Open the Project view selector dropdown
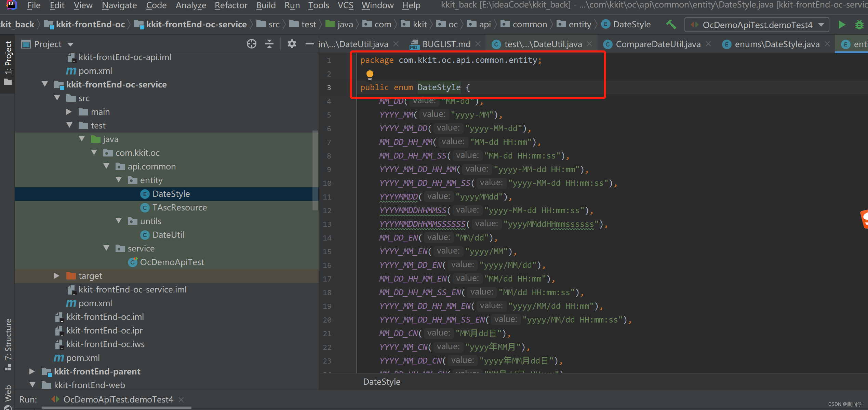 70,44
